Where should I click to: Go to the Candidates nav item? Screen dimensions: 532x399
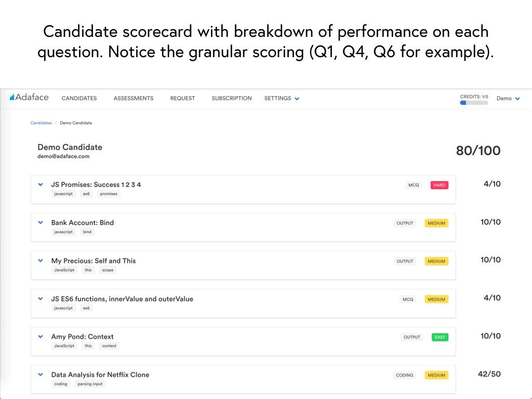tap(79, 98)
